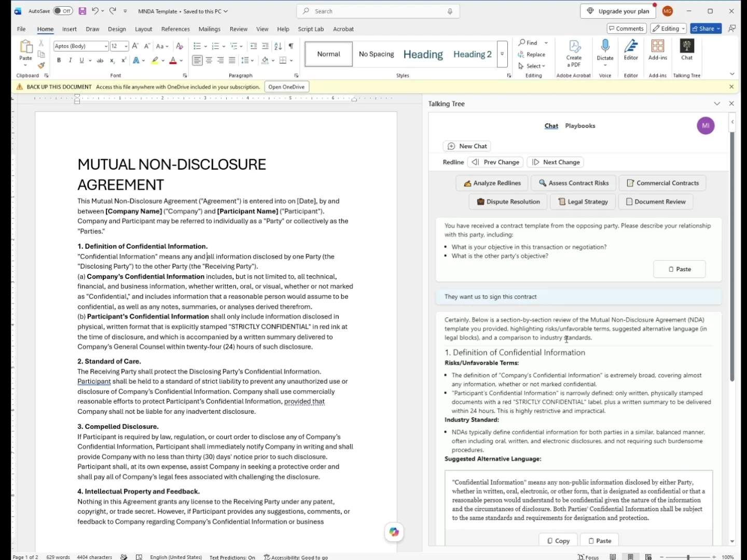The width and height of the screenshot is (747, 560).
Task: Increase font size
Action: [x=135, y=46]
